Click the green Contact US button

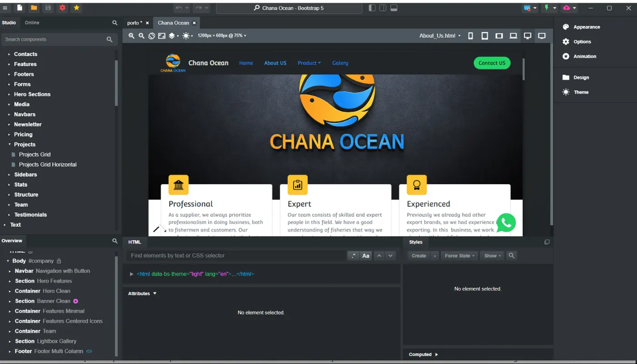pyautogui.click(x=491, y=63)
